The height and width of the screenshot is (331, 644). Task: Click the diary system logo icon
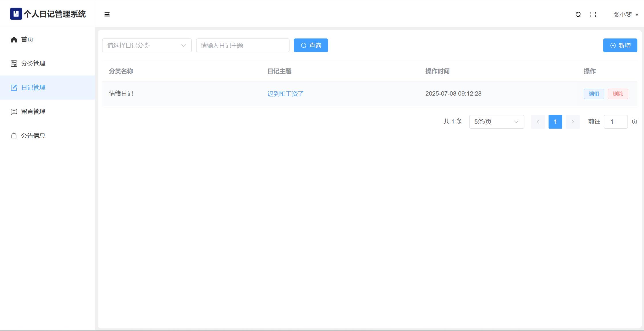16,14
